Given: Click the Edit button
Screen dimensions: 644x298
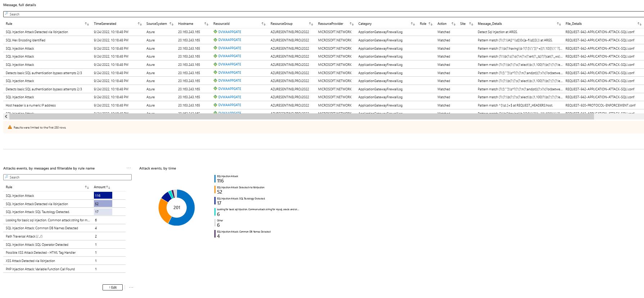Looking at the screenshot, I should point(113,288).
